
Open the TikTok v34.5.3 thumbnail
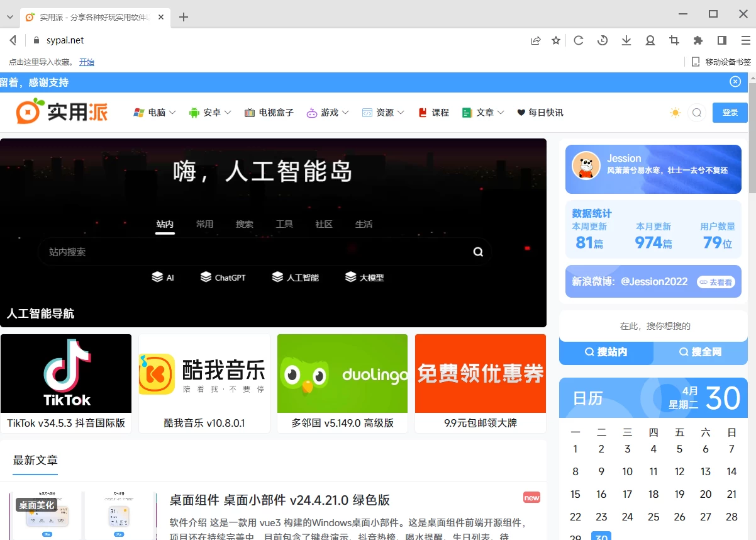click(66, 374)
